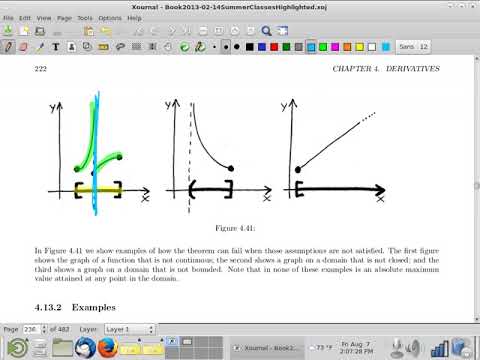Pick the black color swatch
480x360 pixels.
(x=250, y=47)
